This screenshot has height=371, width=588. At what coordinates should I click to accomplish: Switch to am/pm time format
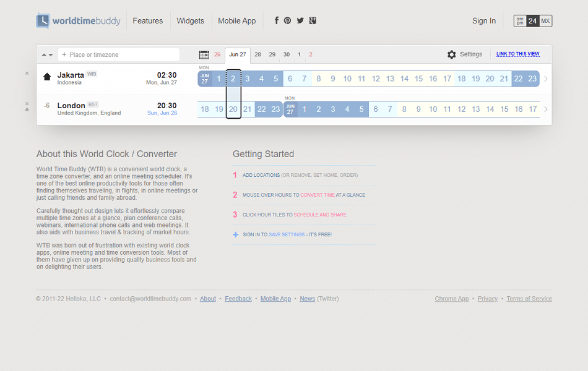tap(520, 21)
